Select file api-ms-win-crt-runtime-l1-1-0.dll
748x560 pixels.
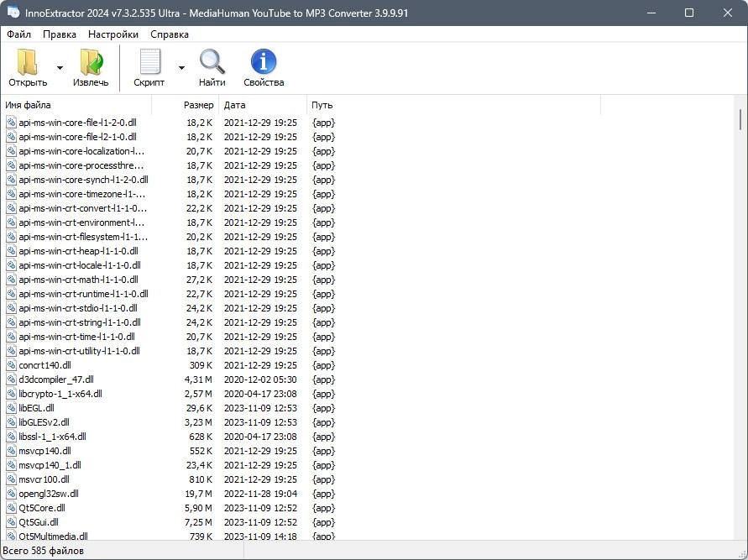(x=83, y=295)
